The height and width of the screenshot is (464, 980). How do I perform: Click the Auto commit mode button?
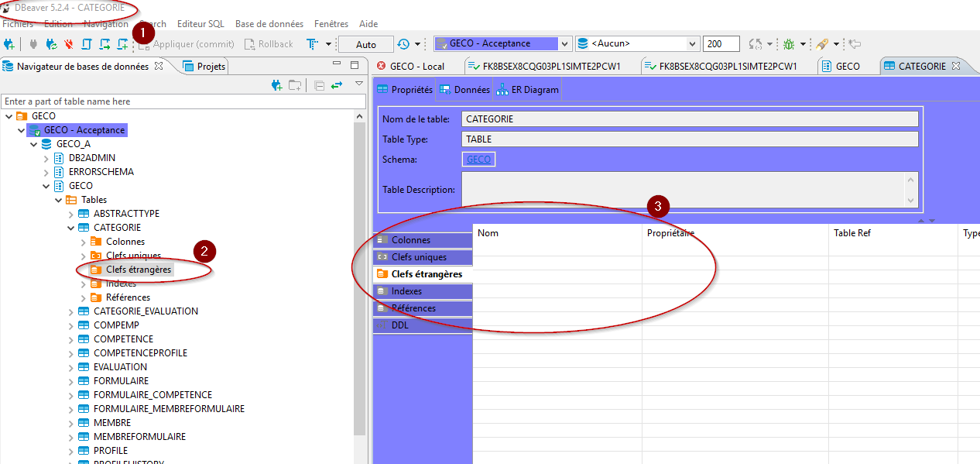(x=366, y=44)
